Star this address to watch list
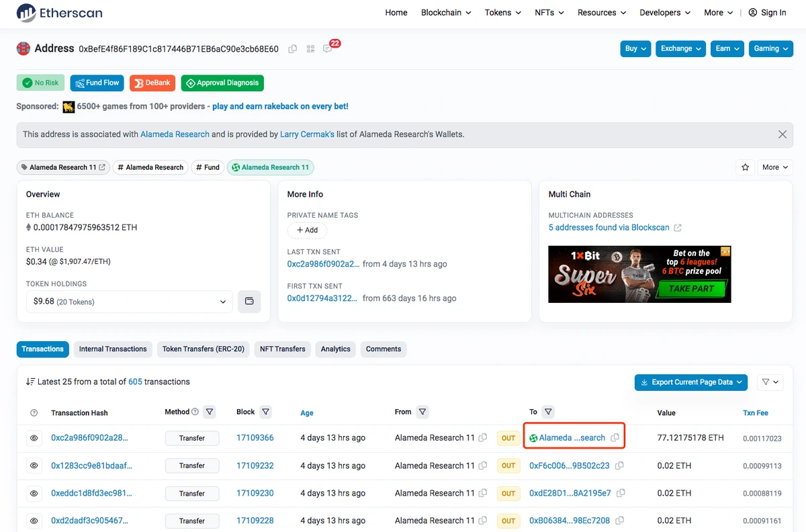 (745, 167)
